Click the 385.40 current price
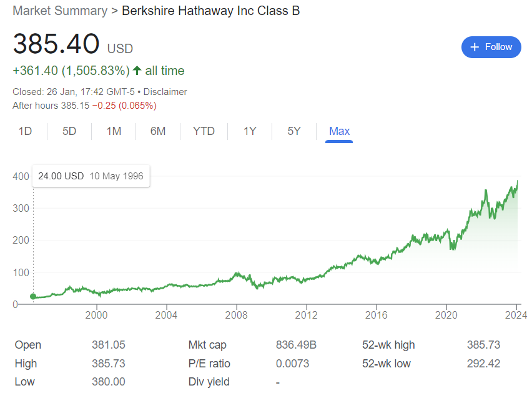 click(56, 44)
